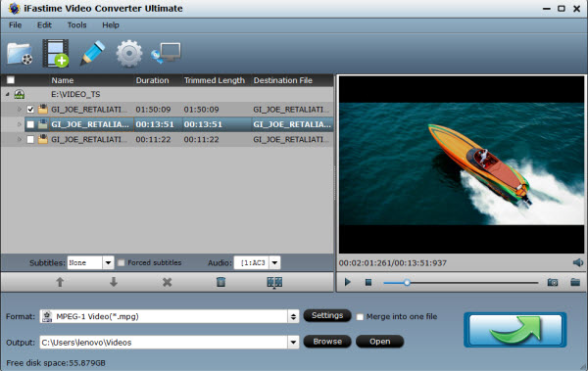Image resolution: width=588 pixels, height=371 pixels.
Task: Click the Subtitles None field
Action: [84, 262]
